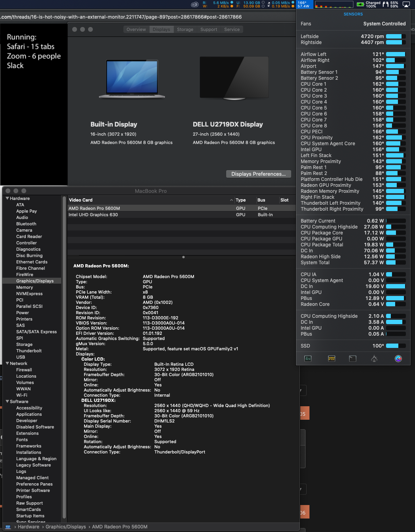The width and height of the screenshot is (415, 532).
Task: Open Extensions under Software
Action: [27, 433]
